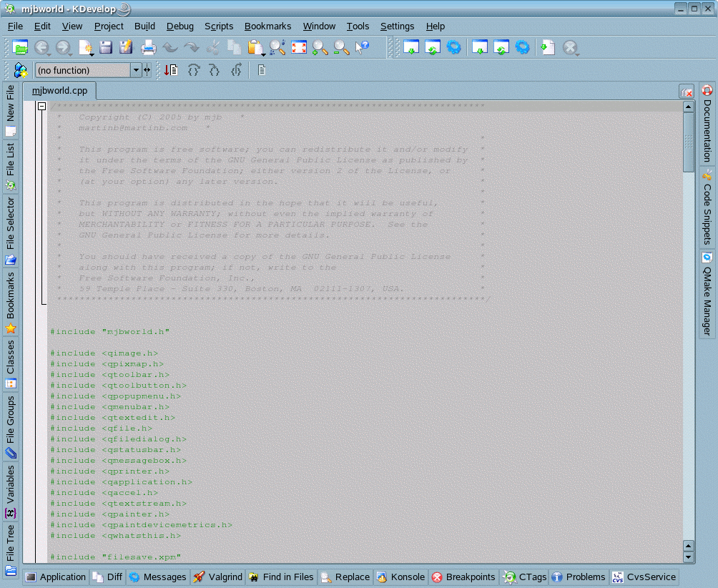The height and width of the screenshot is (588, 718).
Task: Expand the New File icon dropdown arrow
Action: [x=92, y=54]
